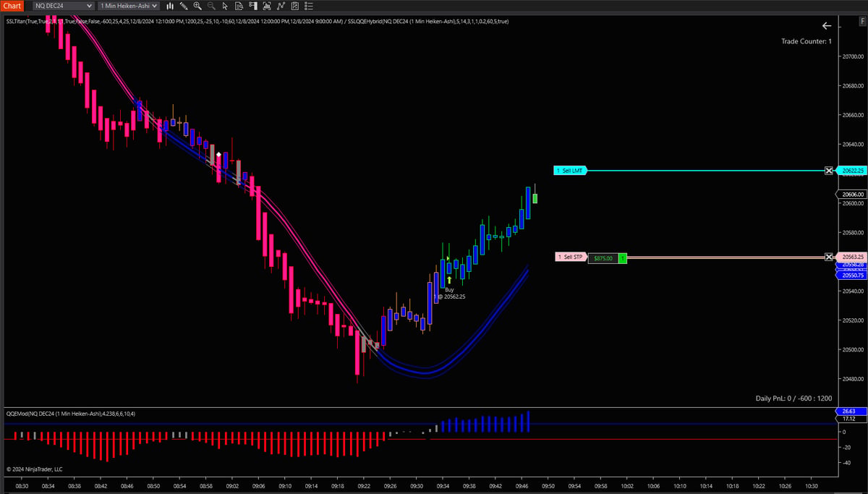The height and width of the screenshot is (494, 868).
Task: Open the drawing tools pencil icon
Action: pyautogui.click(x=184, y=6)
